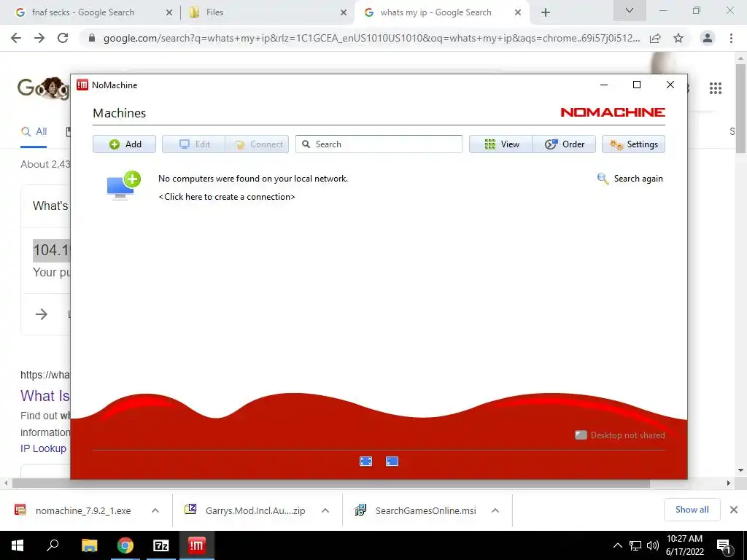The height and width of the screenshot is (560, 747).
Task: Click the Chrome address bar URL
Action: click(371, 38)
